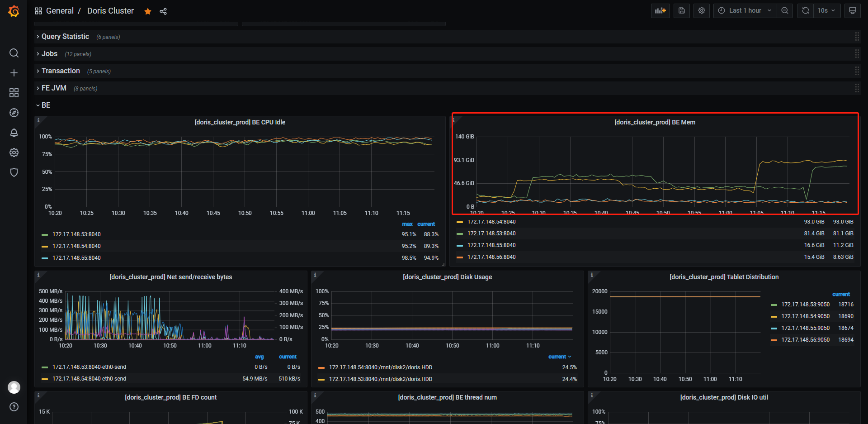Image resolution: width=868 pixels, height=424 pixels.
Task: Open the Create plus menu
Action: click(14, 73)
